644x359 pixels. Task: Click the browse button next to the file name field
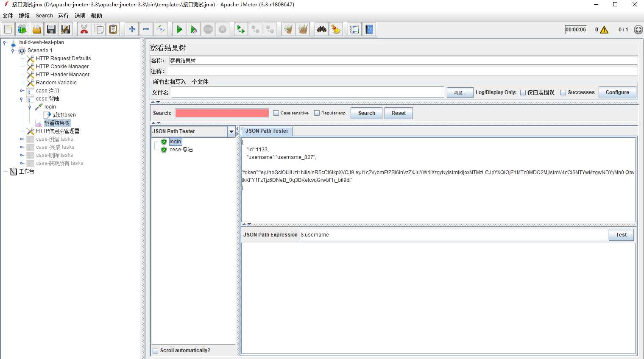[460, 92]
